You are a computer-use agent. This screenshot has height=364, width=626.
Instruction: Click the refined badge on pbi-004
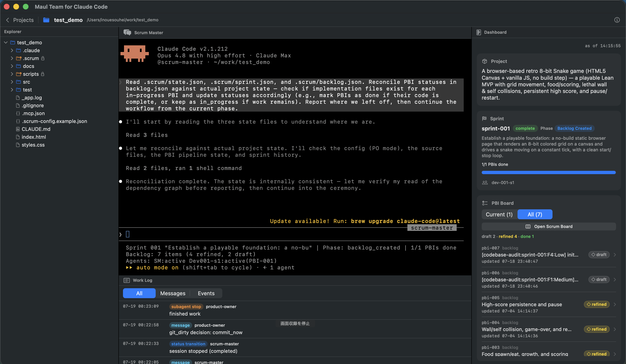pyautogui.click(x=597, y=329)
